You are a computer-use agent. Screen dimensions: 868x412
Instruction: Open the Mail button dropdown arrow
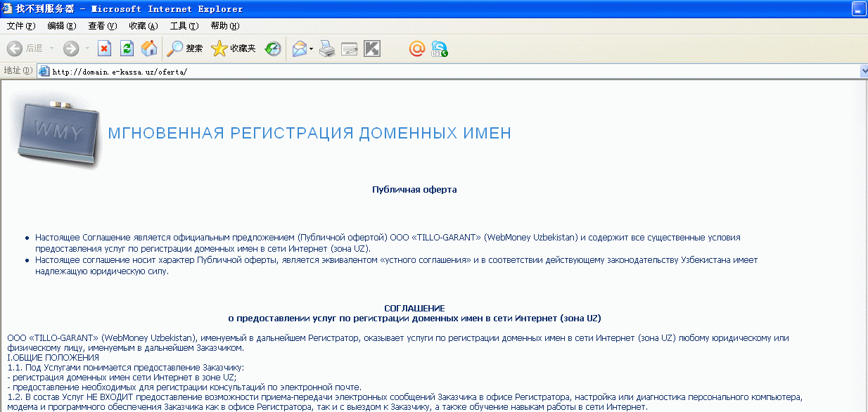[311, 49]
